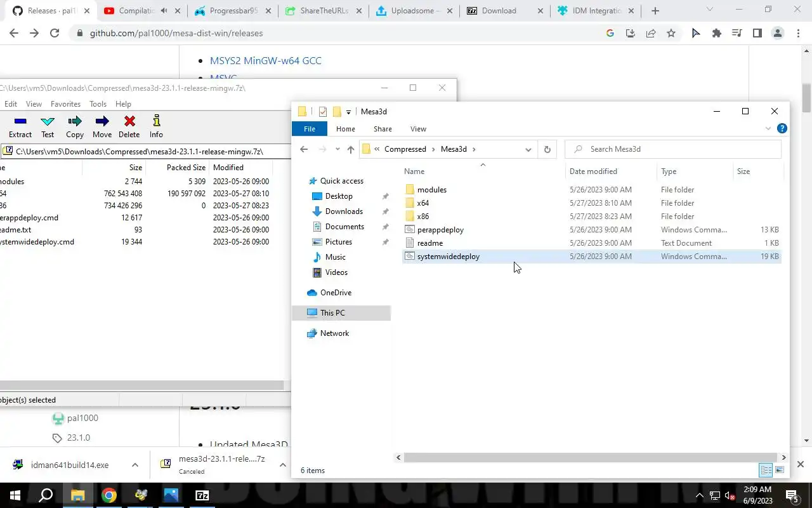Image resolution: width=812 pixels, height=508 pixels.
Task: Open File tab in Explorer
Action: click(310, 129)
